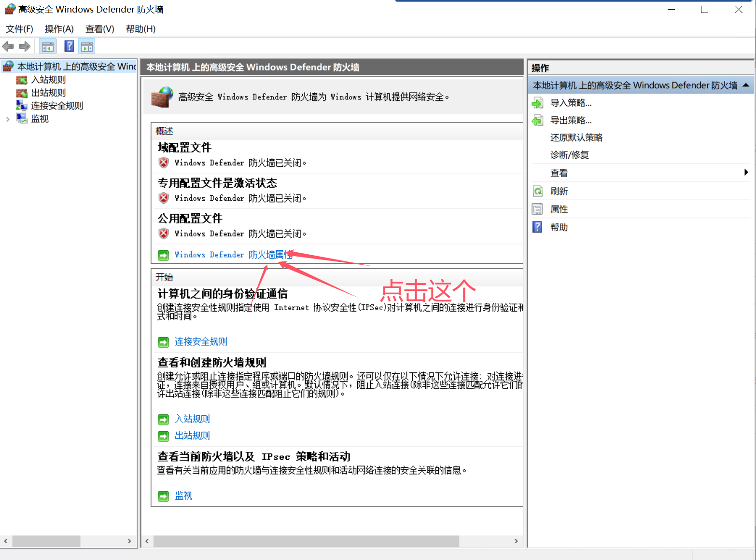Click the red shield icon under 域配置文件
Viewport: 756px width, 560px height.
[x=164, y=163]
